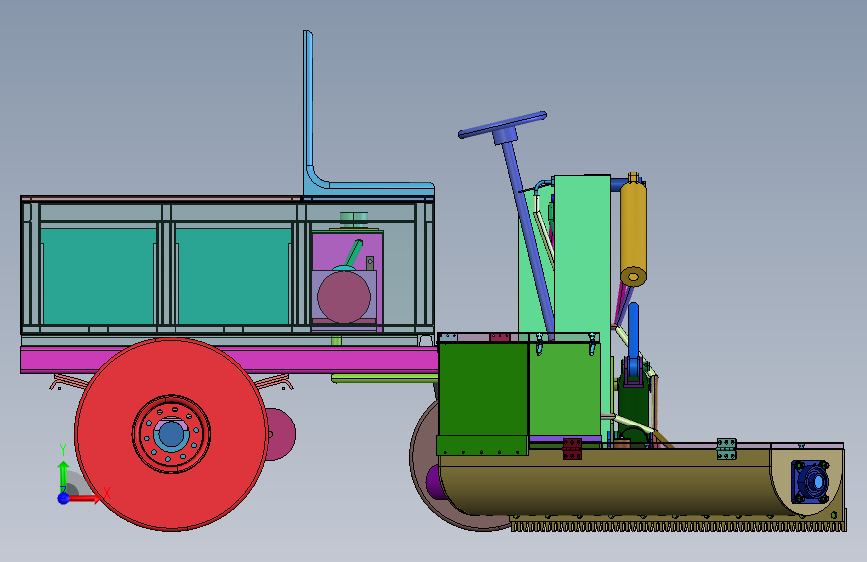Pick the toothed blade row under deck
Screen dimensions: 867x562
678,525
